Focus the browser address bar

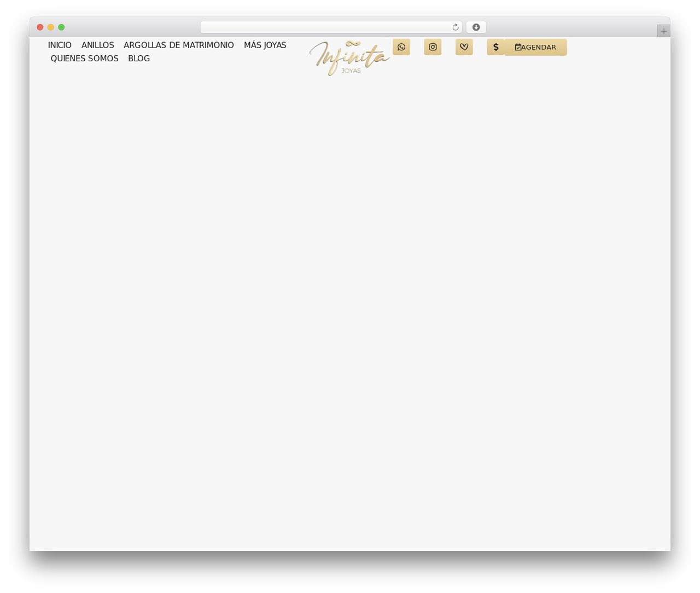pos(331,27)
